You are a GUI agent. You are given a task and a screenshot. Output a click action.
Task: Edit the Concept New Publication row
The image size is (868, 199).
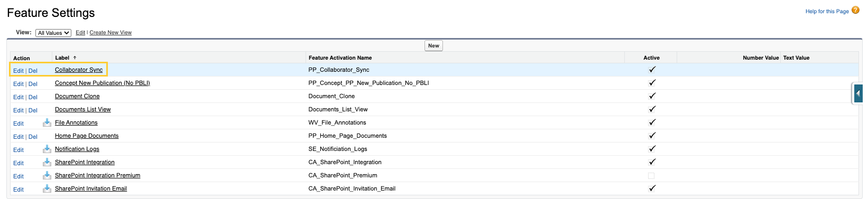tap(19, 84)
